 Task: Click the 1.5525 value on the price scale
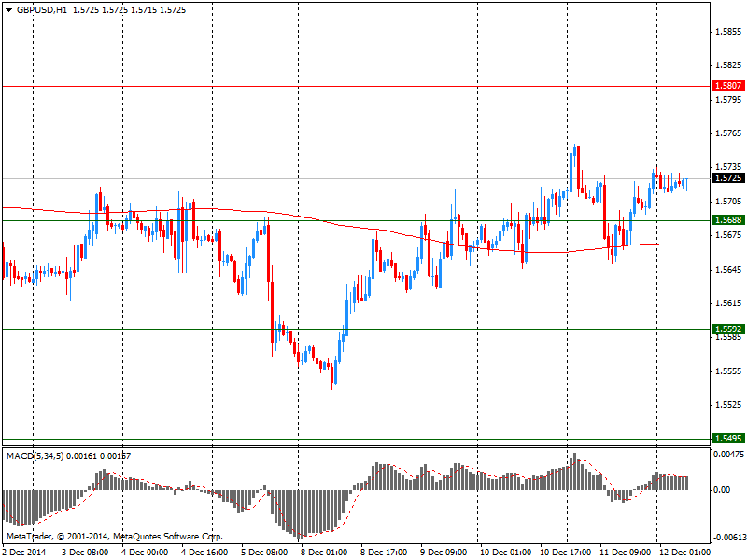point(728,405)
